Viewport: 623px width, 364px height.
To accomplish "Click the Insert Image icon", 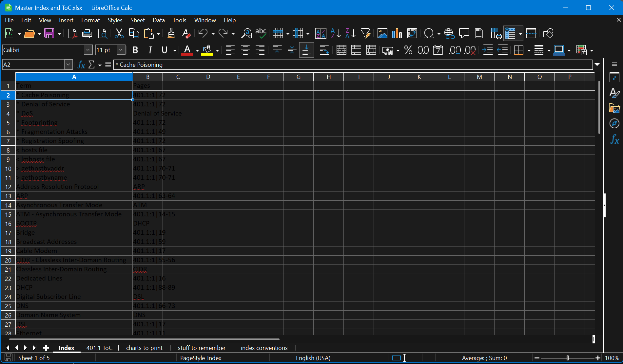I will tap(382, 33).
